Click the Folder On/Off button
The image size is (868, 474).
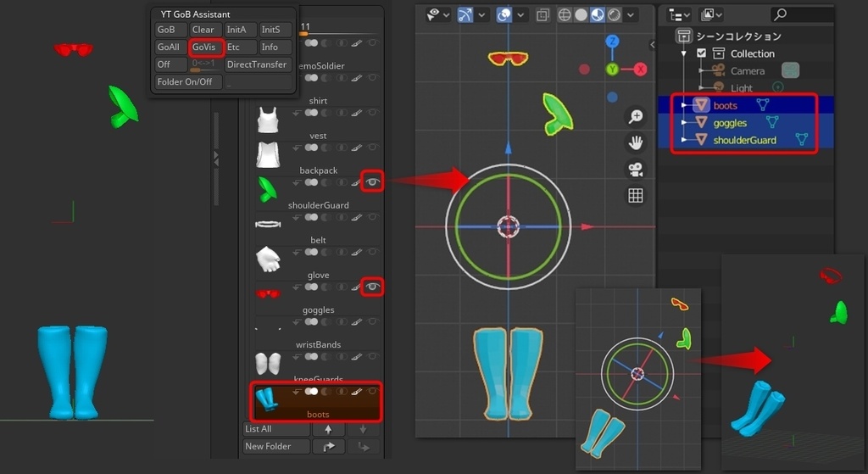point(188,82)
